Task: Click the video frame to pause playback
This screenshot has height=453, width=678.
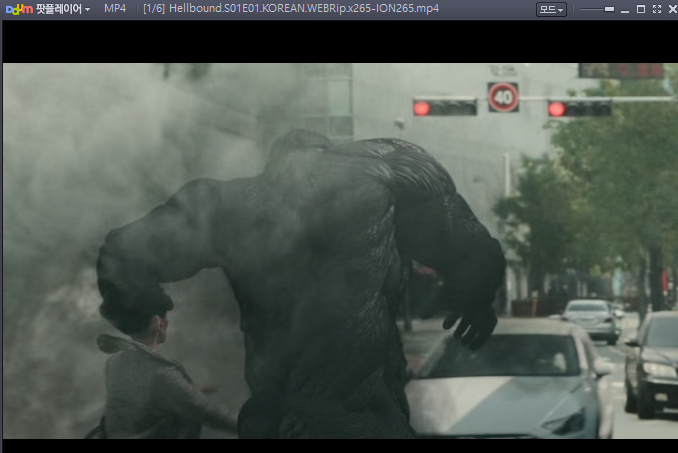Action: pos(340,251)
